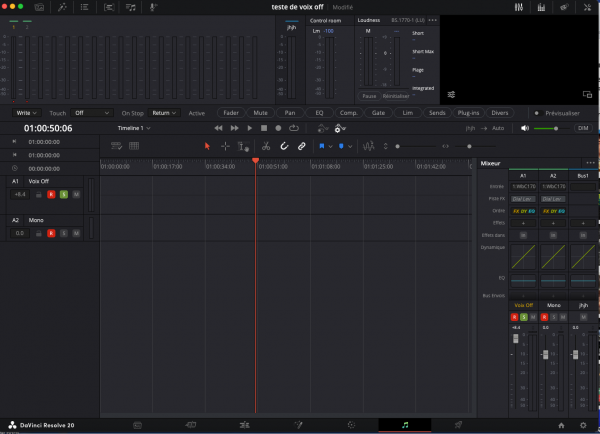
Task: Open the Timeline 1 selector dropdown
Action: 135,129
